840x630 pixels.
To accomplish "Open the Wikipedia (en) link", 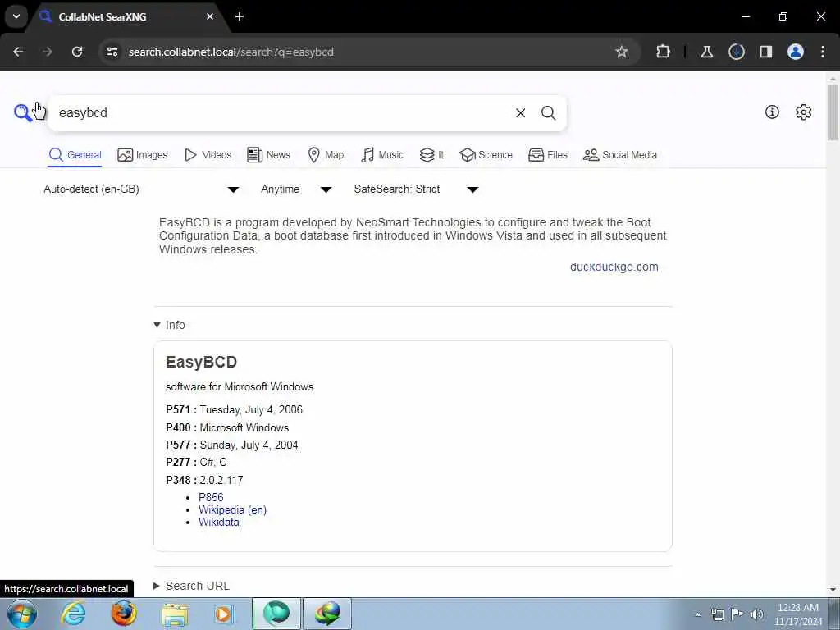I will (x=232, y=509).
